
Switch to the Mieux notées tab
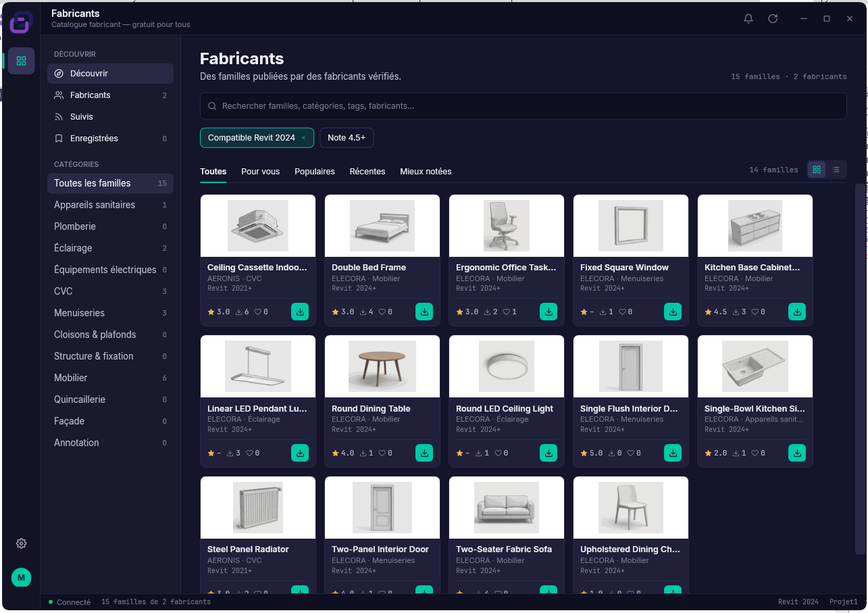(x=426, y=172)
